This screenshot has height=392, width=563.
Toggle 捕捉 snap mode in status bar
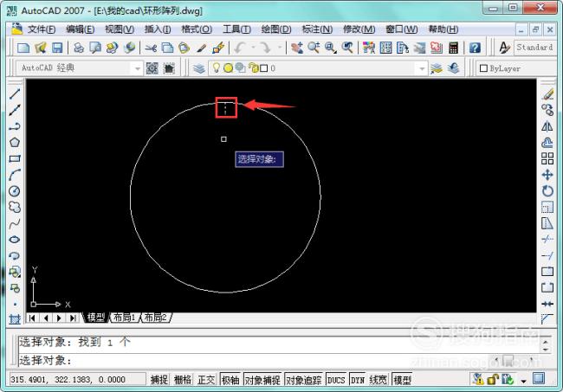[x=159, y=379]
